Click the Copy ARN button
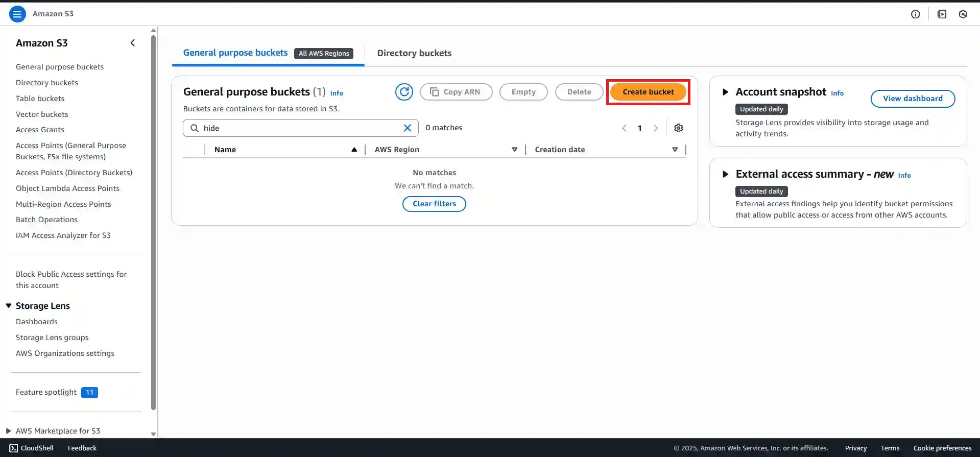980x457 pixels. (x=456, y=92)
